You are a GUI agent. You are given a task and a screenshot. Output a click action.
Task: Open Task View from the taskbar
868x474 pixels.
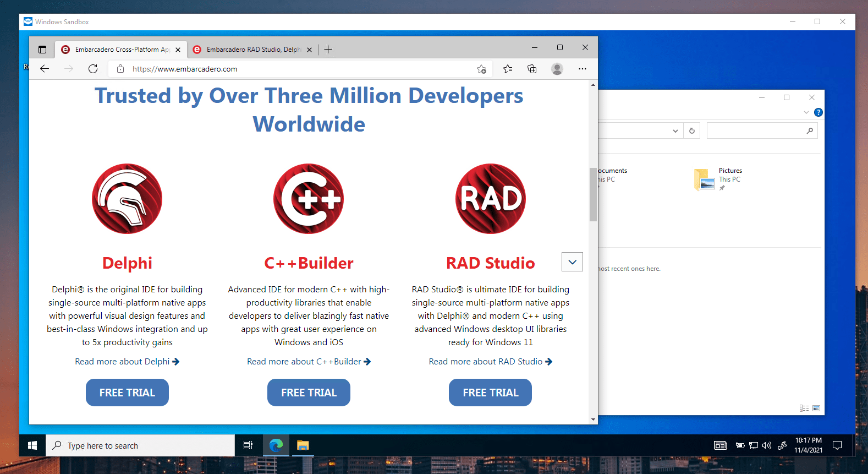pos(248,445)
